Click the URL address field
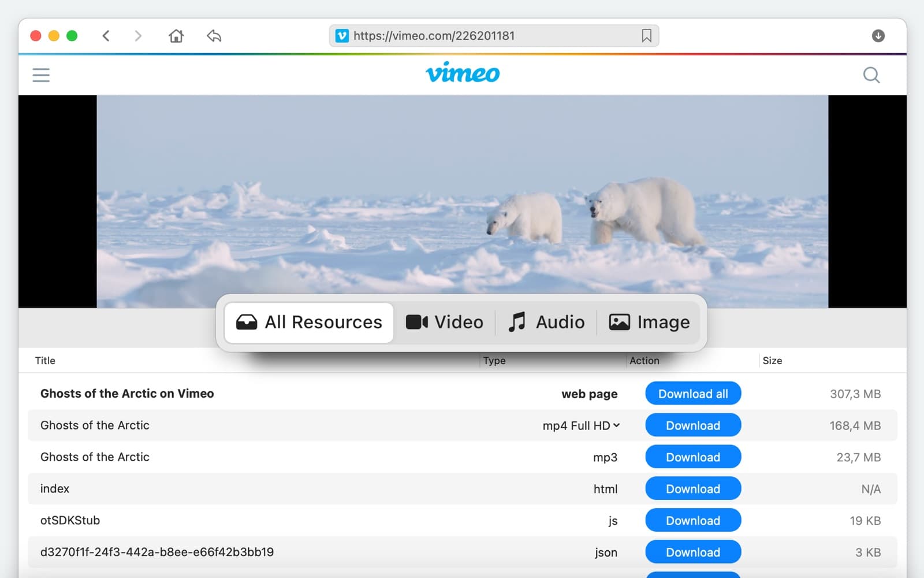The width and height of the screenshot is (924, 578). point(491,36)
